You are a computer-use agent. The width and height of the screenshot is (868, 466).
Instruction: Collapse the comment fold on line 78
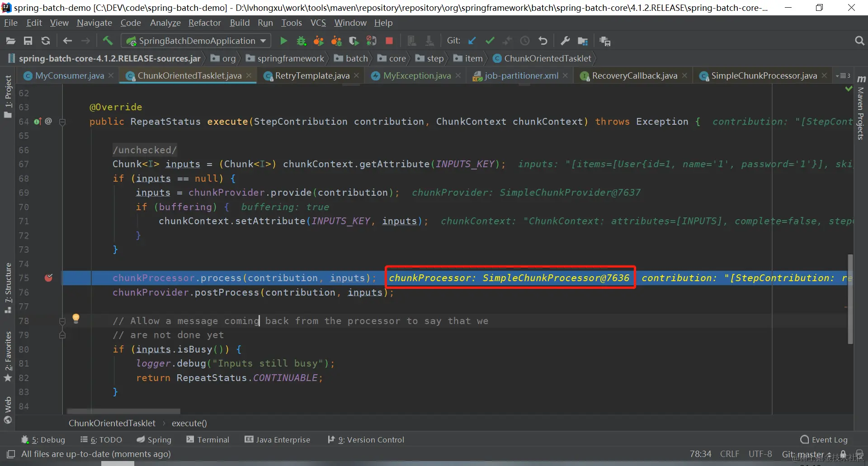tap(62, 321)
